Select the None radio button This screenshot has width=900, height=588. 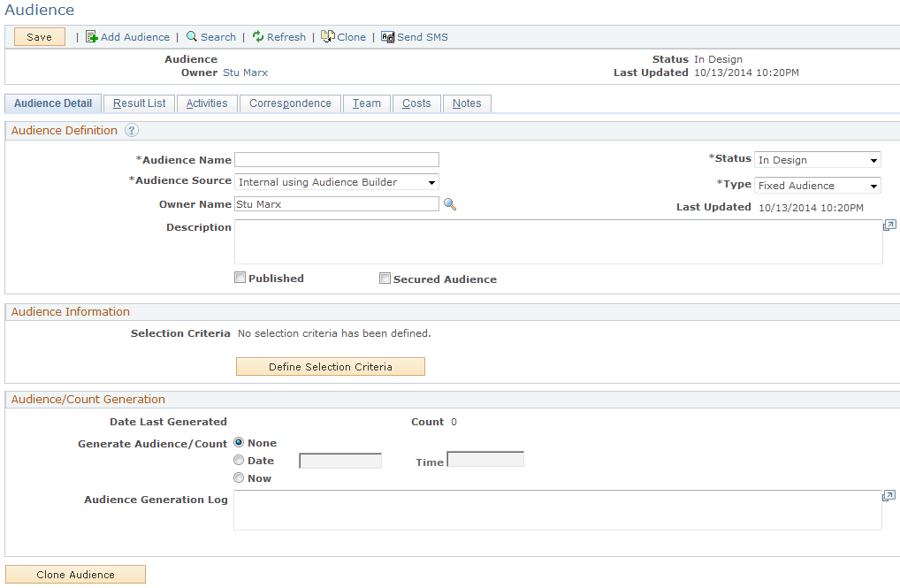[x=239, y=442]
